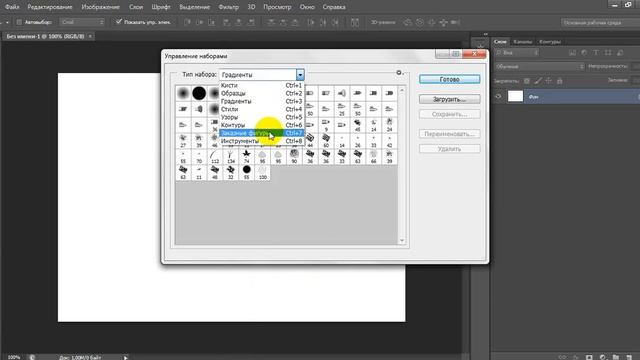This screenshot has width=640, height=360.
Task: Switch to the Контуры panel tab
Action: coord(550,42)
